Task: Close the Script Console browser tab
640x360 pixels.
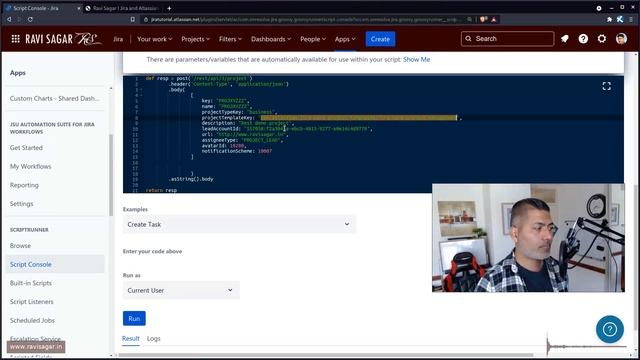Action: click(x=79, y=8)
